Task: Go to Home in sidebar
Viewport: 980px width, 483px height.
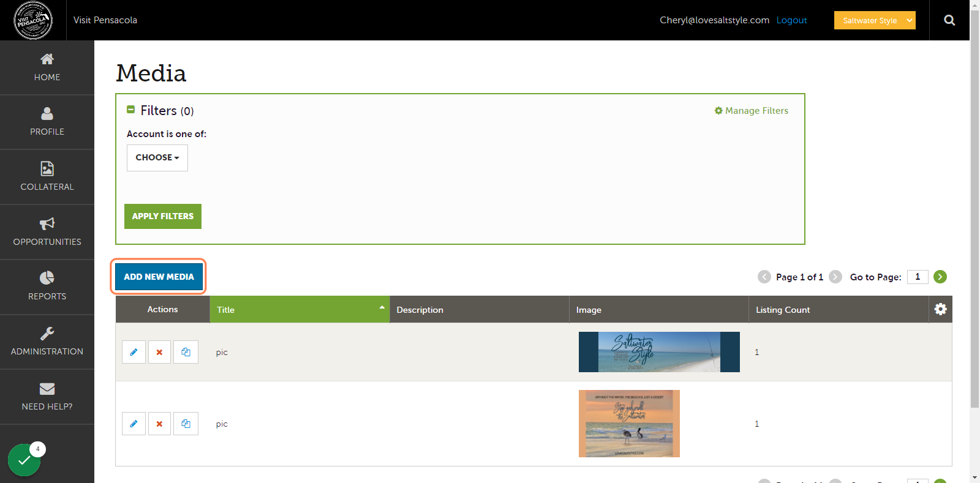Action: pos(47,67)
